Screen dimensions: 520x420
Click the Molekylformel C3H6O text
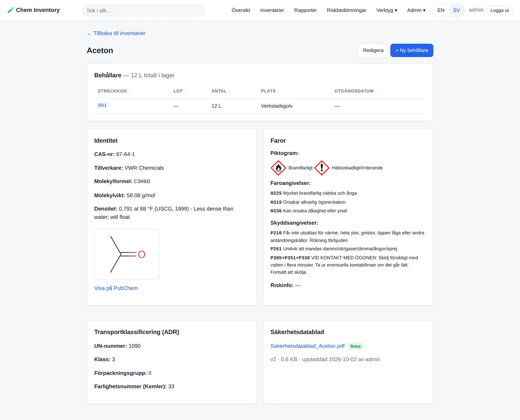pyautogui.click(x=122, y=181)
